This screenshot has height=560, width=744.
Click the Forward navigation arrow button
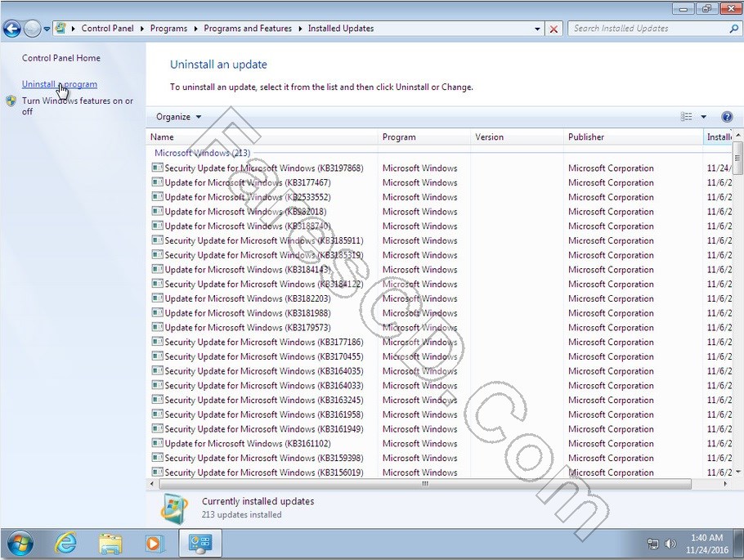pyautogui.click(x=32, y=29)
